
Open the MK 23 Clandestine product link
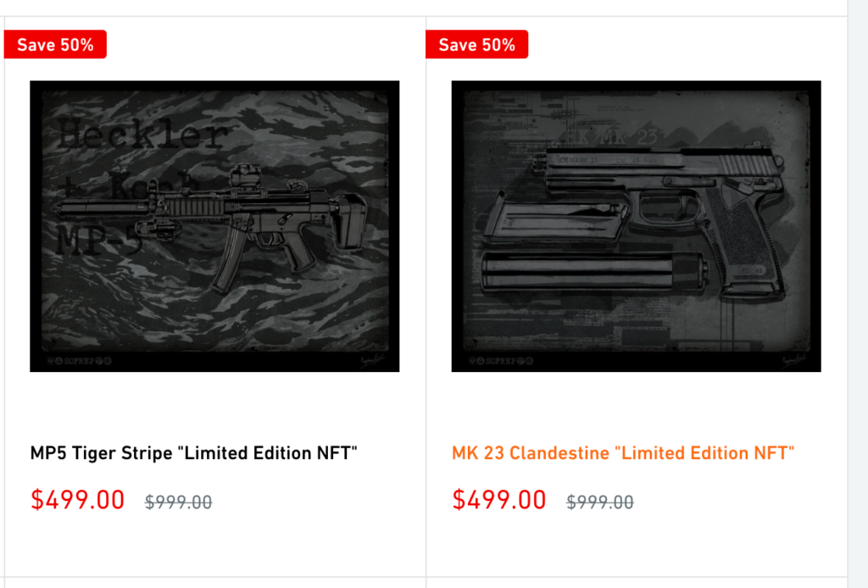pyautogui.click(x=623, y=453)
